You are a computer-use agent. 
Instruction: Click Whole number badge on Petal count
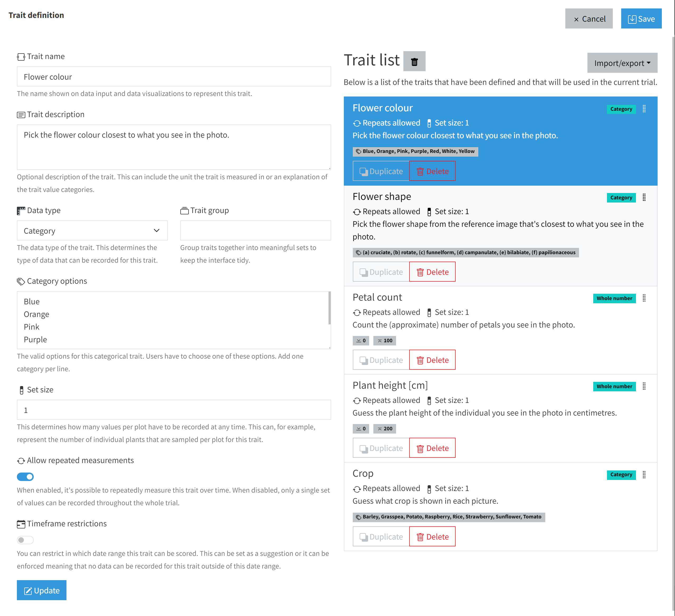click(x=614, y=298)
